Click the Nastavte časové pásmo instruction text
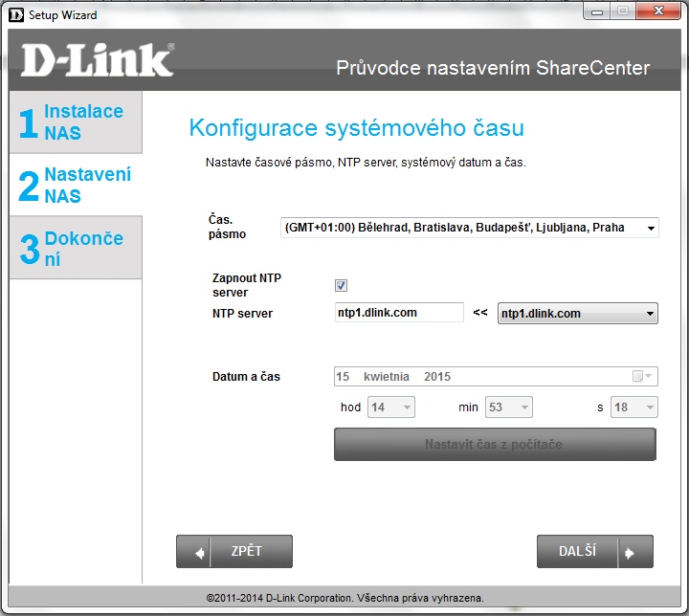 [x=366, y=163]
